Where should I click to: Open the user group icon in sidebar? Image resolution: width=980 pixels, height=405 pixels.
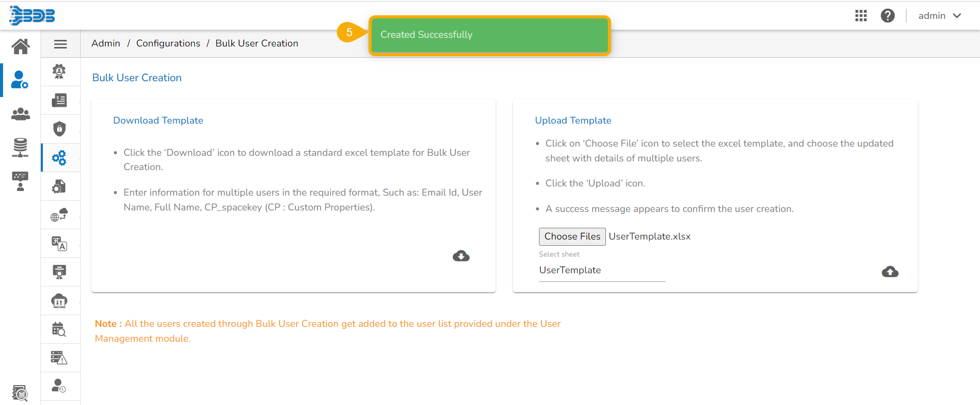point(20,114)
